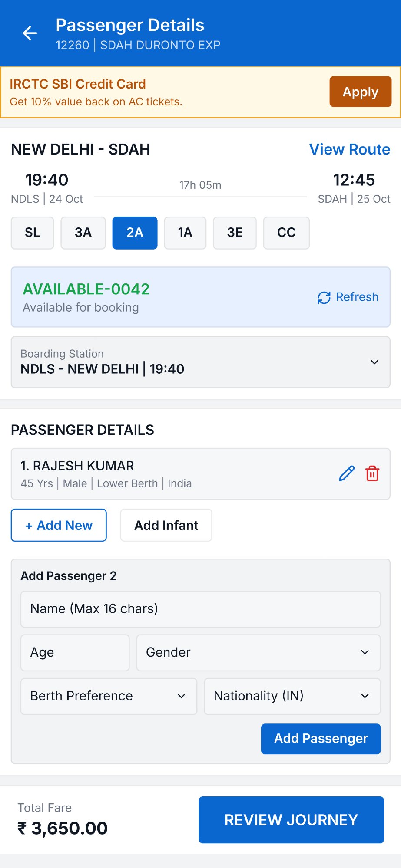Select the SL class tab
The height and width of the screenshot is (868, 401).
point(32,233)
